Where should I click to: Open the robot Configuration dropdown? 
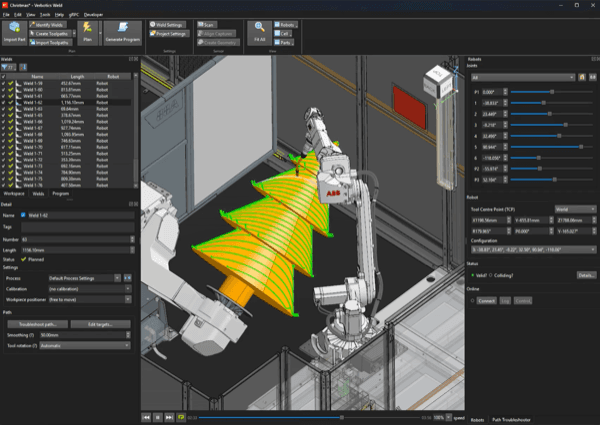pos(533,249)
